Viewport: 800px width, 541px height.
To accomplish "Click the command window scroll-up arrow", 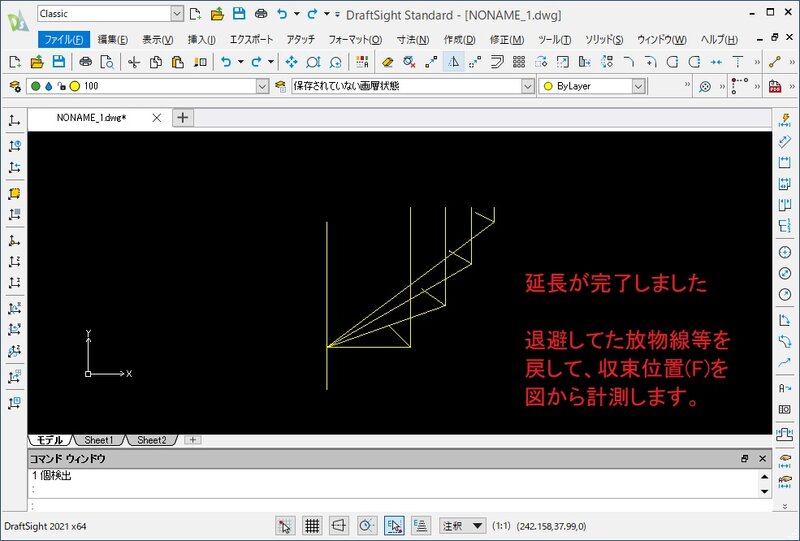I will tap(764, 477).
